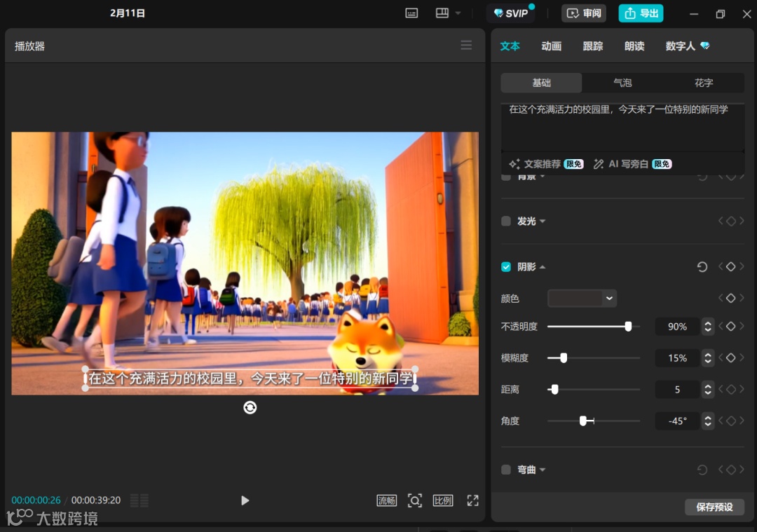The height and width of the screenshot is (532, 757).
Task: Click the 审阅 review button
Action: [x=584, y=13]
